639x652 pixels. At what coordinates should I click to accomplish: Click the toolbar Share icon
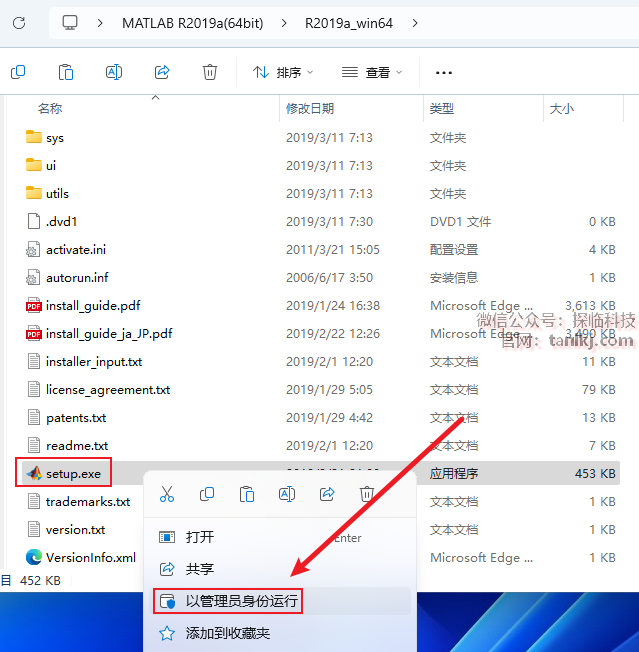162,72
